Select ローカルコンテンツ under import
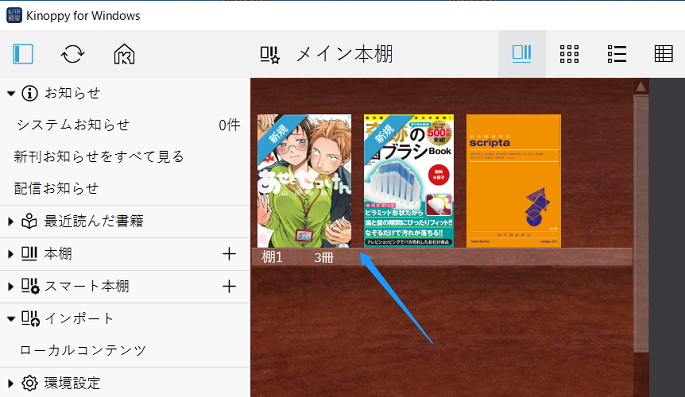The image size is (685, 397). point(83,350)
